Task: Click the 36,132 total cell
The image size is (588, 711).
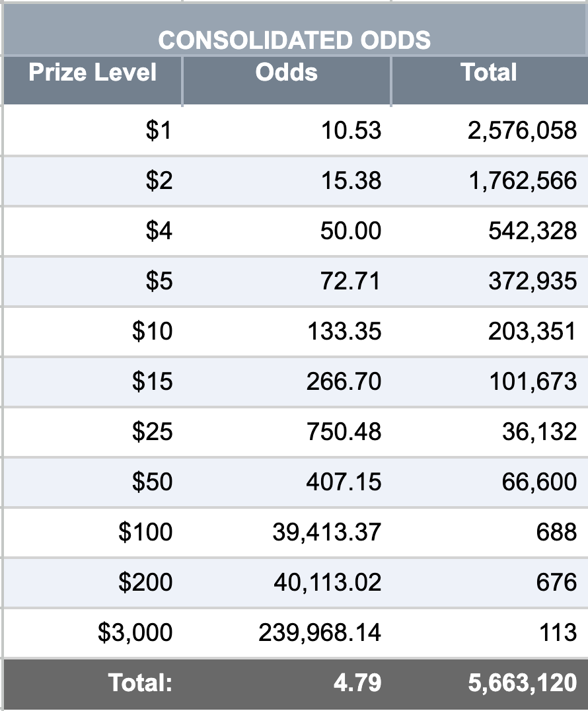Action: [490, 432]
